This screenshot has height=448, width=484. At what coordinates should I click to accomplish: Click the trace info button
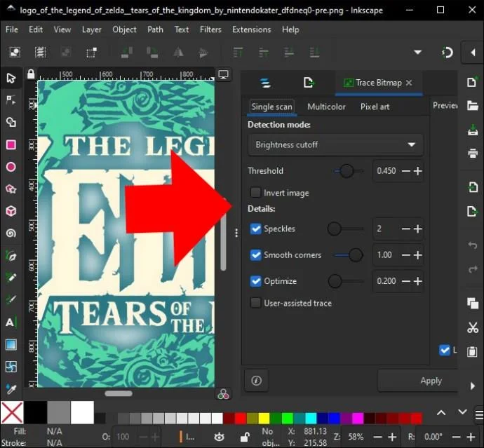[256, 381]
